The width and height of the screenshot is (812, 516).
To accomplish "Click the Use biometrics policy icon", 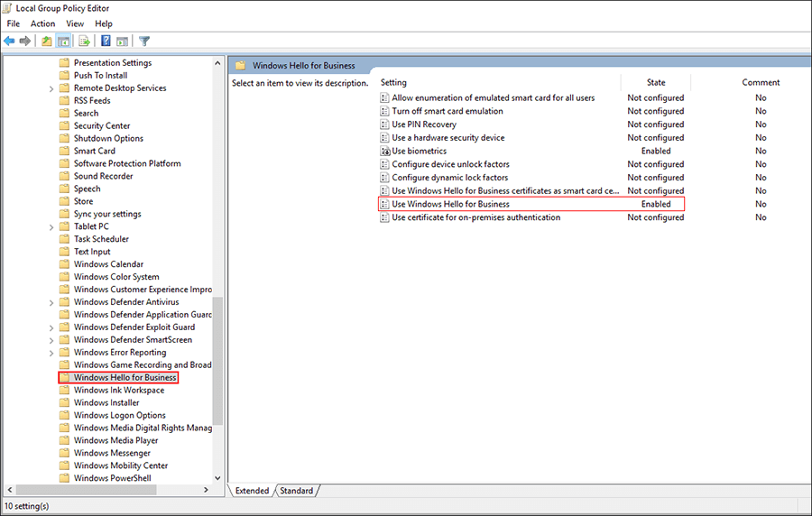I will 384,152.
